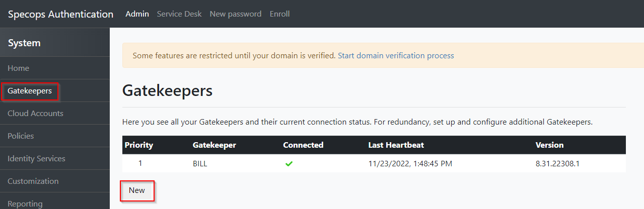This screenshot has width=644, height=209.
Task: Switch to the Admin tab
Action: pyautogui.click(x=137, y=14)
